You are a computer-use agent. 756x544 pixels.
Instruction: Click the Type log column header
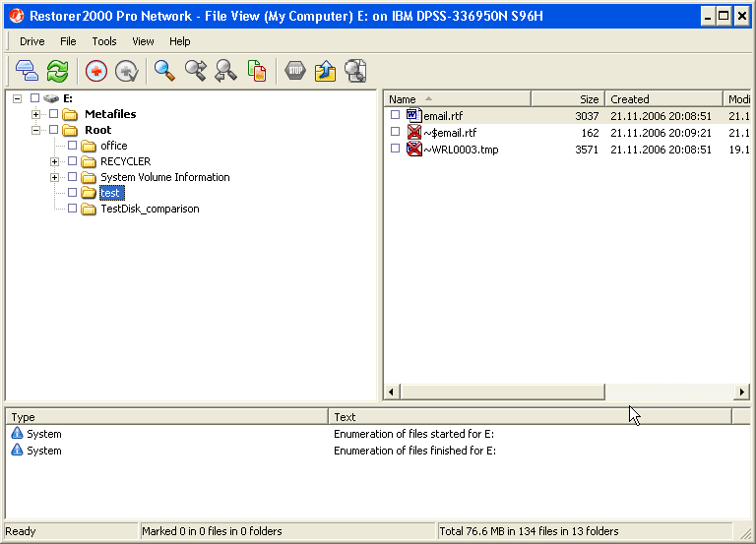[166, 417]
